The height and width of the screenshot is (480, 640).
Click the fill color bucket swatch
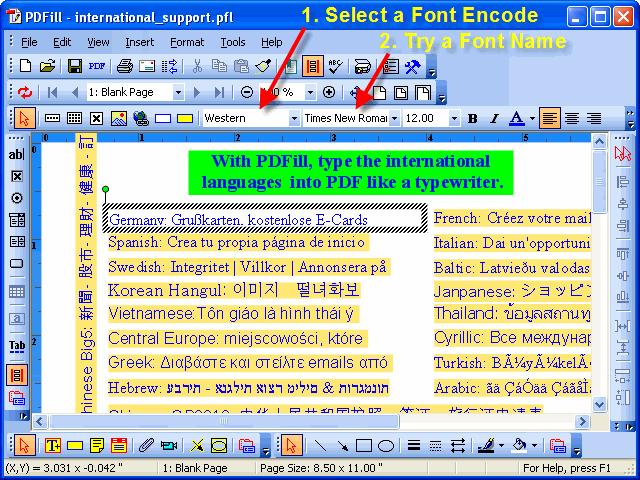[x=520, y=445]
